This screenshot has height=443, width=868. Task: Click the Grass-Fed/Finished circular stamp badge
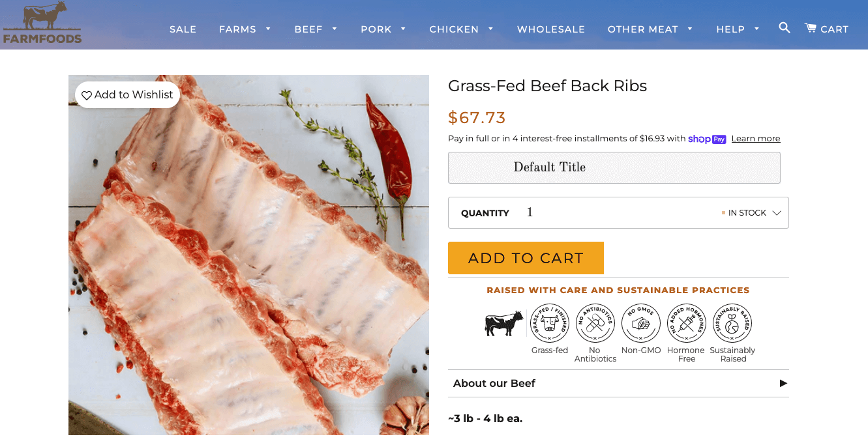tap(550, 322)
